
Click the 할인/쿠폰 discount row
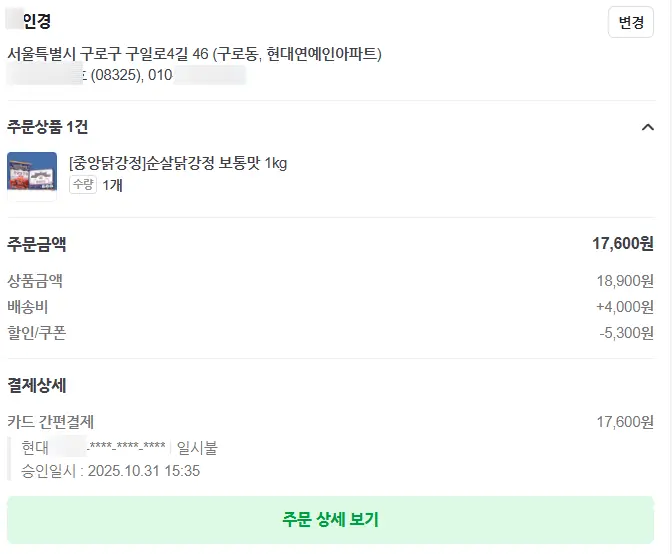point(37,333)
